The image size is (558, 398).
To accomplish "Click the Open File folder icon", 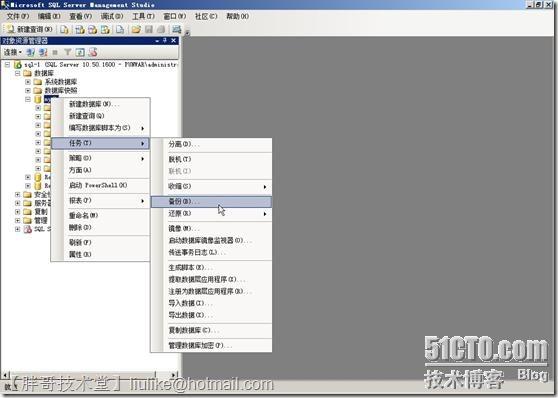I will [136, 30].
